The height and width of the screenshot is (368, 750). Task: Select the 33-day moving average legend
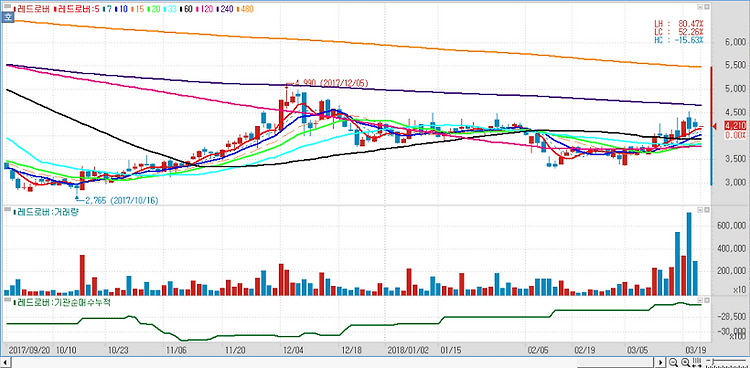(170, 9)
